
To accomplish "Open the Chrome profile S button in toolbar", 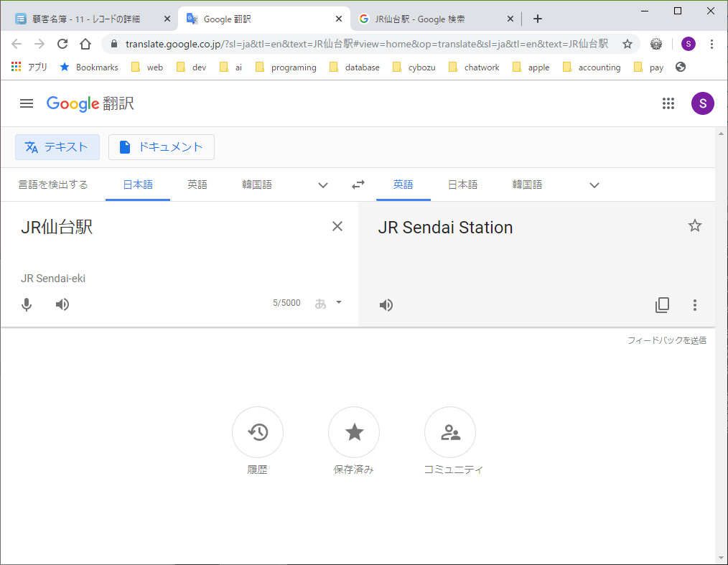I will click(688, 44).
